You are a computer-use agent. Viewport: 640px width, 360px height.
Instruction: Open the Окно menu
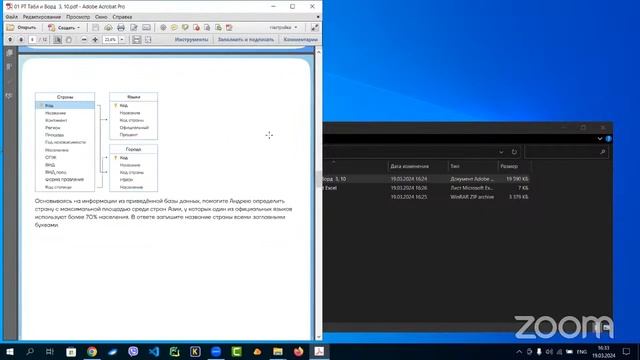point(101,17)
